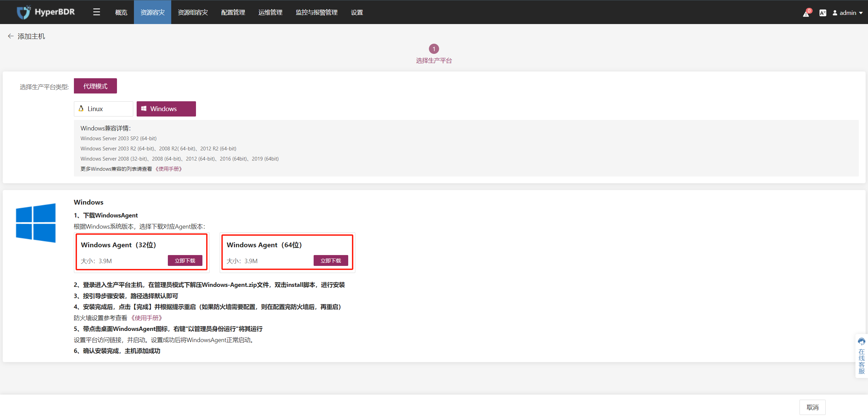Expand the admin dropdown arrow
The width and height of the screenshot is (868, 420).
point(861,13)
